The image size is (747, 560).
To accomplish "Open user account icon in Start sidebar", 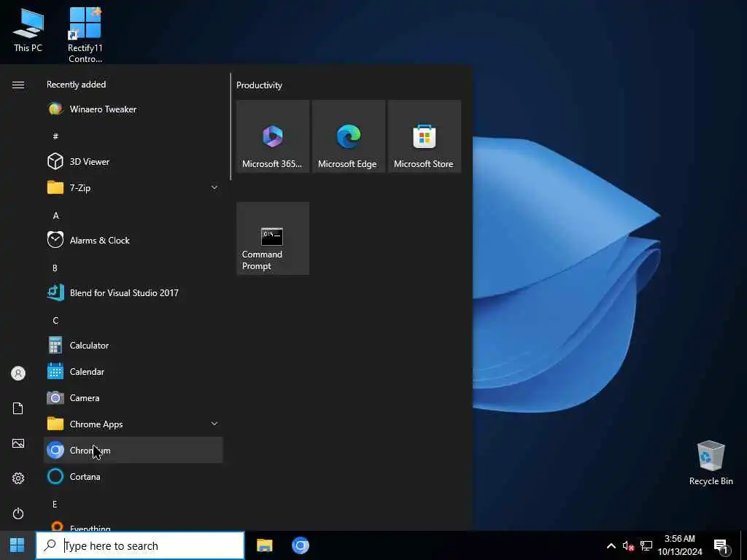I will (18, 373).
